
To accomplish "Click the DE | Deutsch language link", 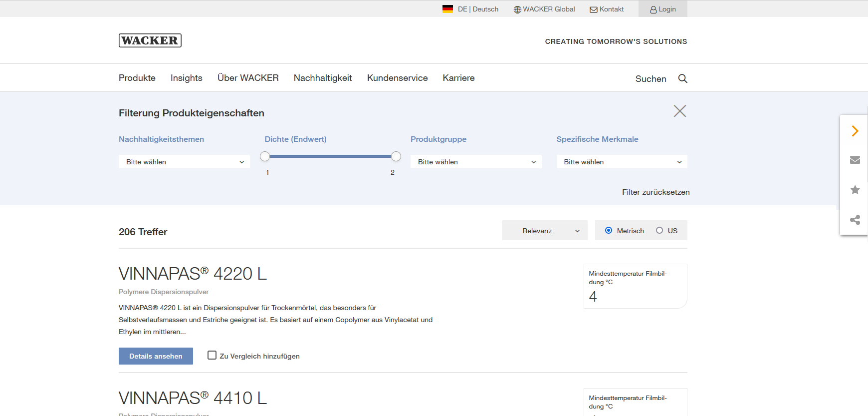I will 478,9.
